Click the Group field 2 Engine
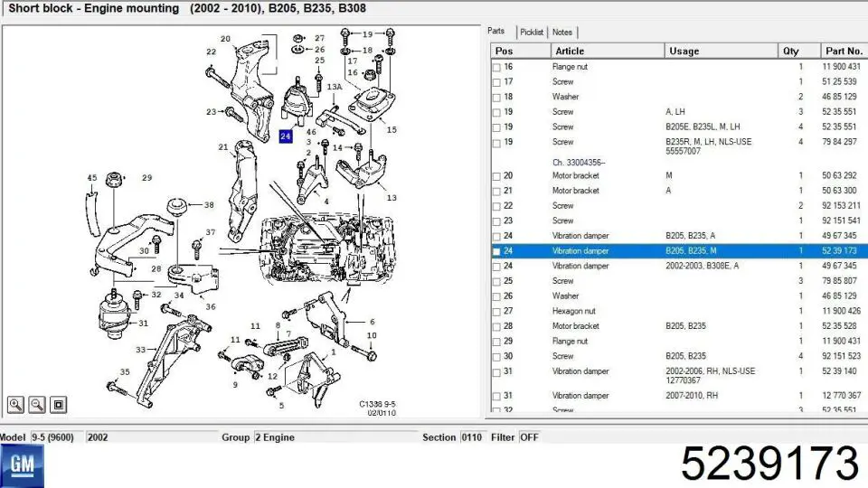Viewport: 868px width, 488px height. click(335, 437)
